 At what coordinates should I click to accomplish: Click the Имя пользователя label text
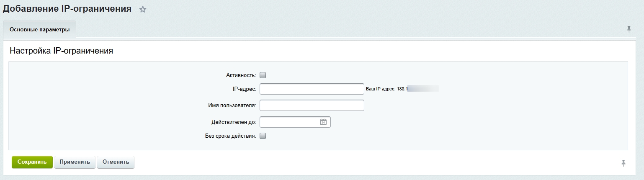click(x=232, y=105)
